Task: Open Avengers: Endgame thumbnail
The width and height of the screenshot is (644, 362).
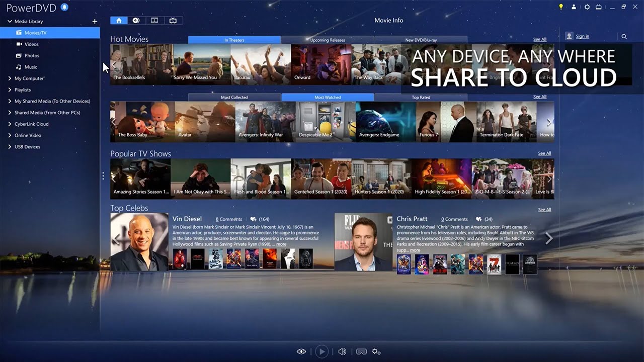Action: point(386,122)
